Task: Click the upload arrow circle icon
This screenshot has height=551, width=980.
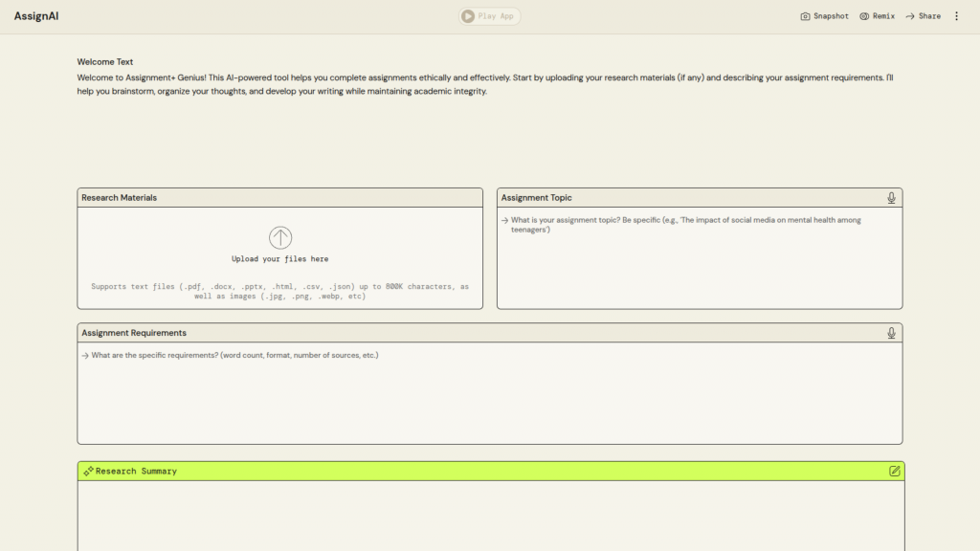Action: (x=280, y=238)
